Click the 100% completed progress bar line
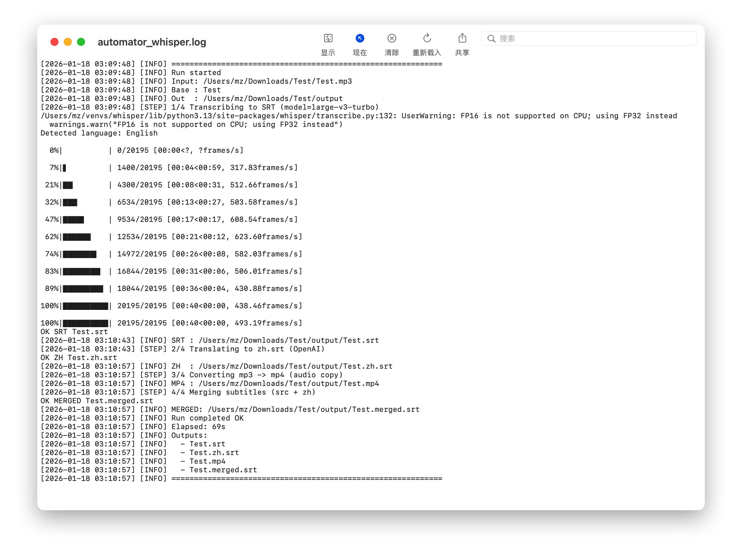This screenshot has height=560, width=742. pos(171,306)
